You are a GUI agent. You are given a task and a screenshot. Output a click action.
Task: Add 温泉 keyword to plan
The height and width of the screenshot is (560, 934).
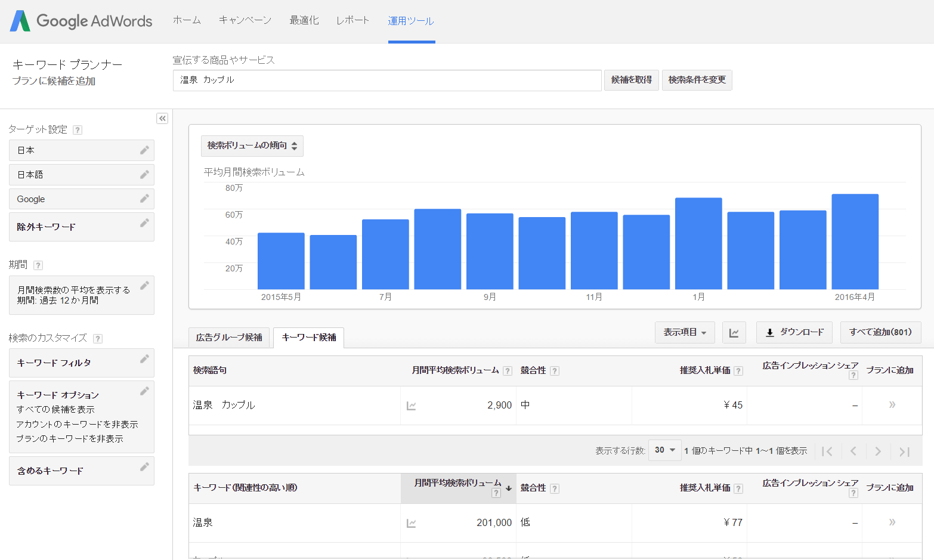pos(892,522)
